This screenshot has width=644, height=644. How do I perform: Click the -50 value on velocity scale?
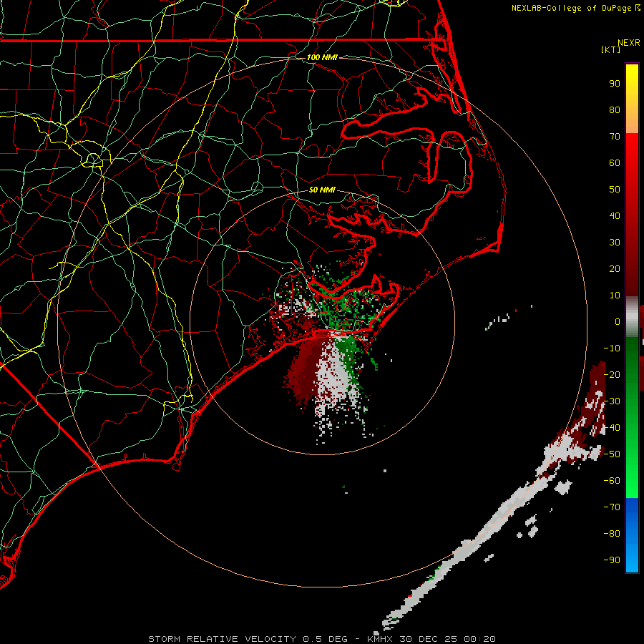click(612, 454)
